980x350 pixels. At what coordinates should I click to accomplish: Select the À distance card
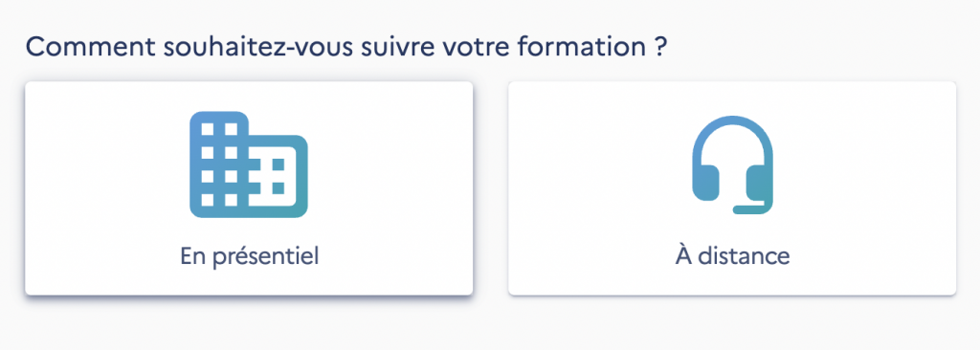point(732,188)
